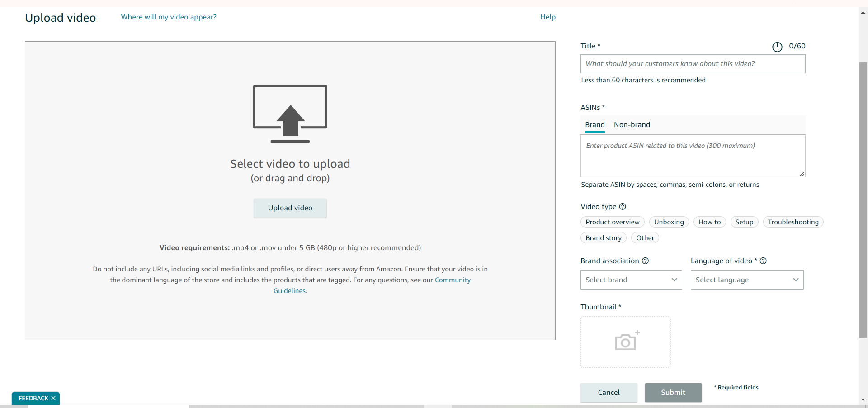Switch to the Non-brand ASIN tab
This screenshot has height=408, width=868.
[632, 125]
